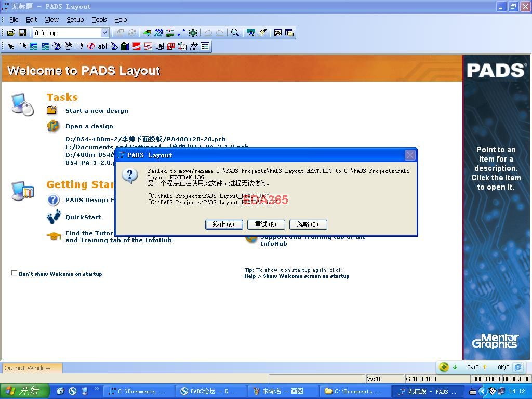Open the Help menu
This screenshot has width=532, height=399.
coord(121,20)
